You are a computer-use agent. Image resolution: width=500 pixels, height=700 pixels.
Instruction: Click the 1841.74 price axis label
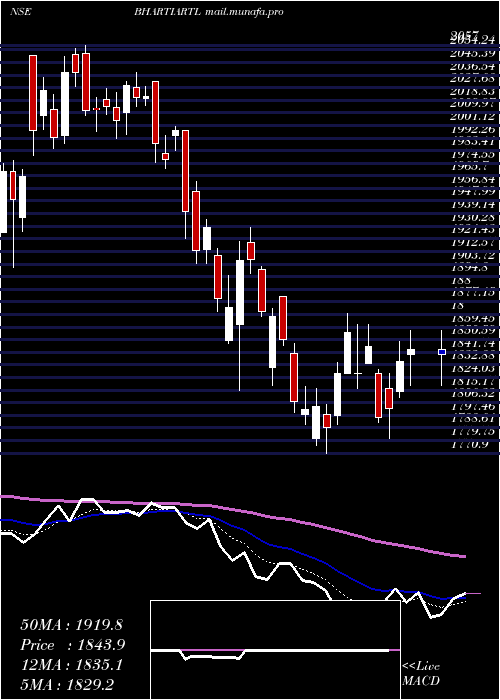(x=473, y=344)
